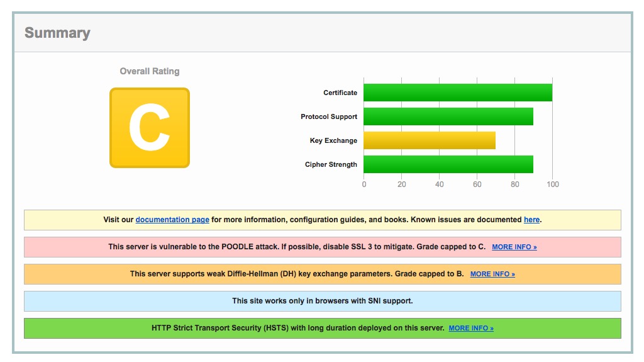The height and width of the screenshot is (362, 644).
Task: Click the Certificate chart label
Action: (340, 93)
